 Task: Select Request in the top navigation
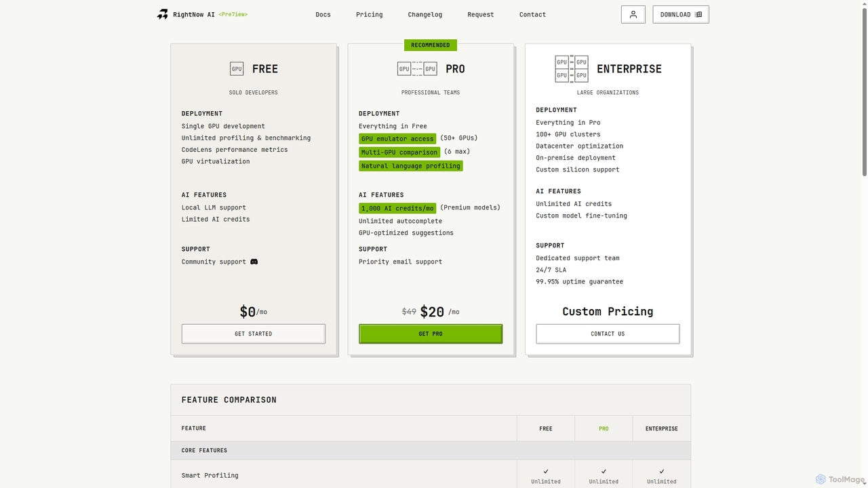(481, 14)
